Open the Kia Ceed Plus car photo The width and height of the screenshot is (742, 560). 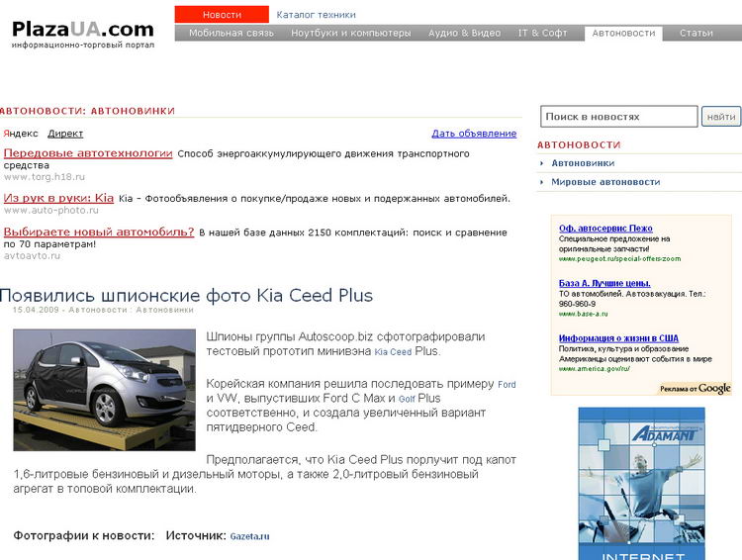pyautogui.click(x=104, y=390)
